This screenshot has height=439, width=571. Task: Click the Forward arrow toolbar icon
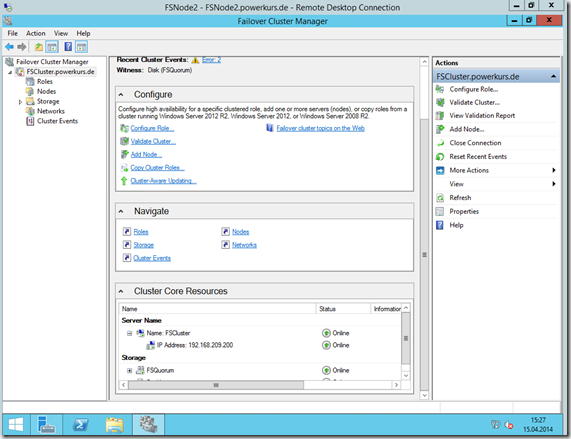point(22,47)
